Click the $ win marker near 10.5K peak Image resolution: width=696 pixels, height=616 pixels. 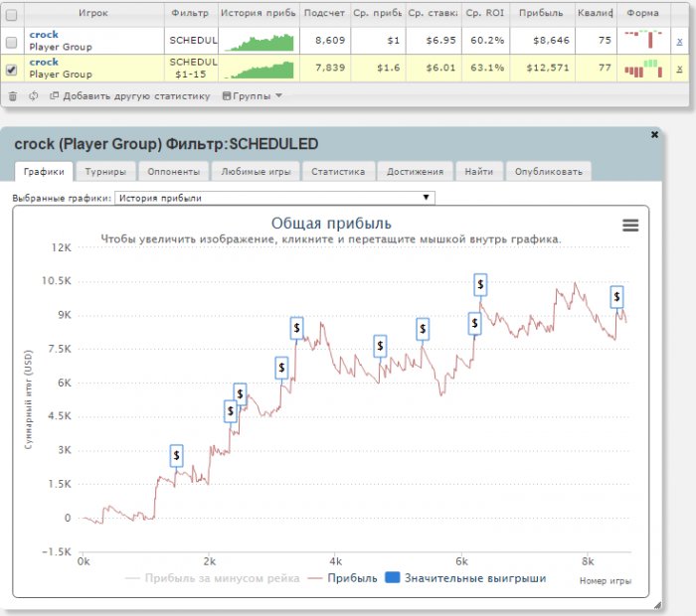coord(480,285)
